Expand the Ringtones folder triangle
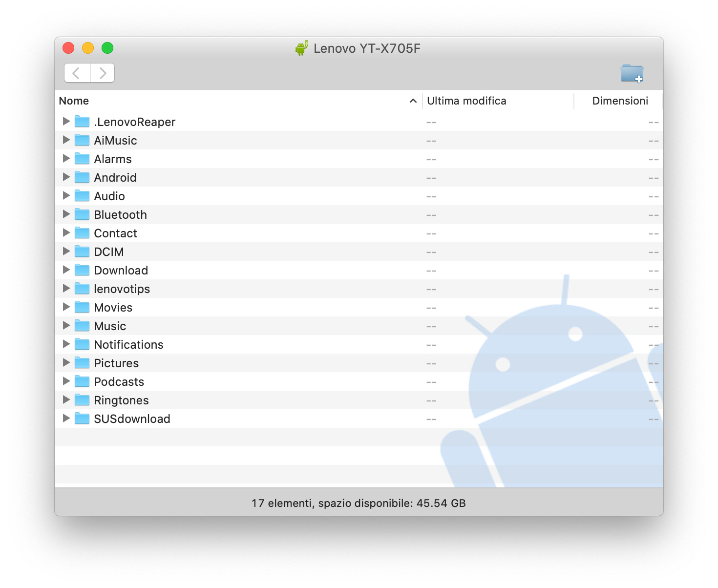Image resolution: width=718 pixels, height=588 pixels. pyautogui.click(x=66, y=399)
